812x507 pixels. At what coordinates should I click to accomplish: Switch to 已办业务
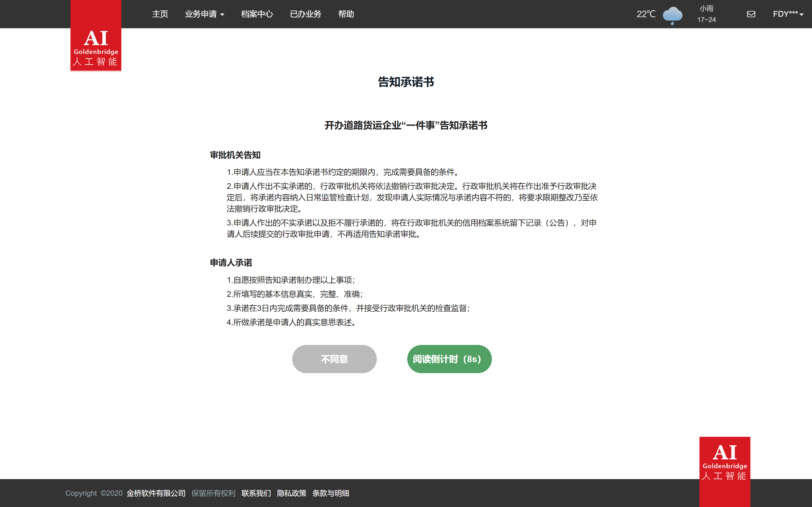click(305, 14)
